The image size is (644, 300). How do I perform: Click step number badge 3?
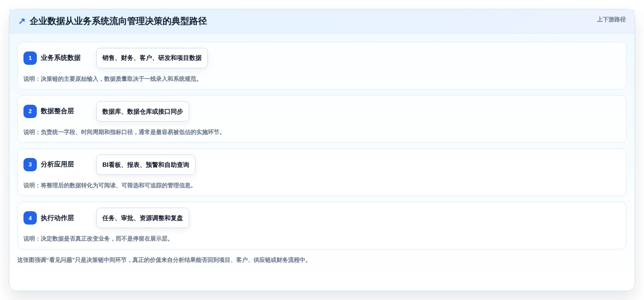[x=30, y=165]
